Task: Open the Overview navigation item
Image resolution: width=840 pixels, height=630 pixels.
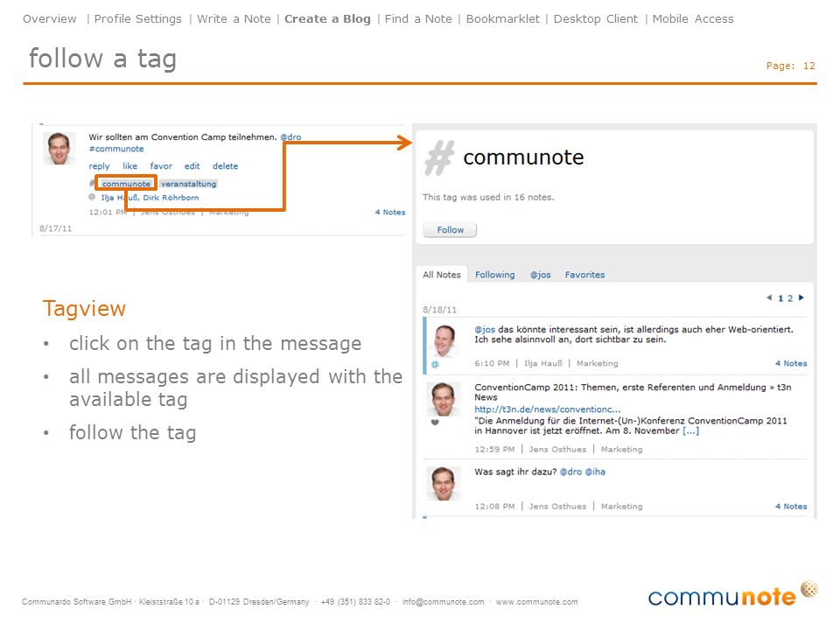Action: [49, 18]
